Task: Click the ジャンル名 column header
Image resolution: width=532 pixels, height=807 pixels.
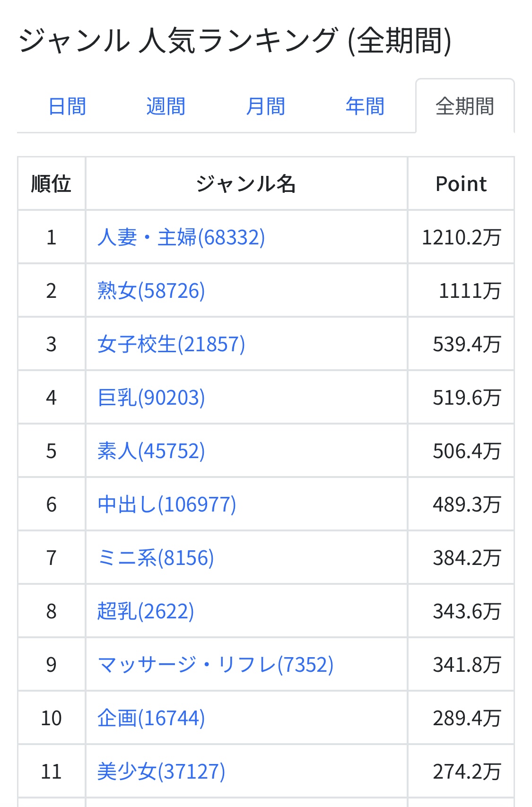Action: click(246, 184)
